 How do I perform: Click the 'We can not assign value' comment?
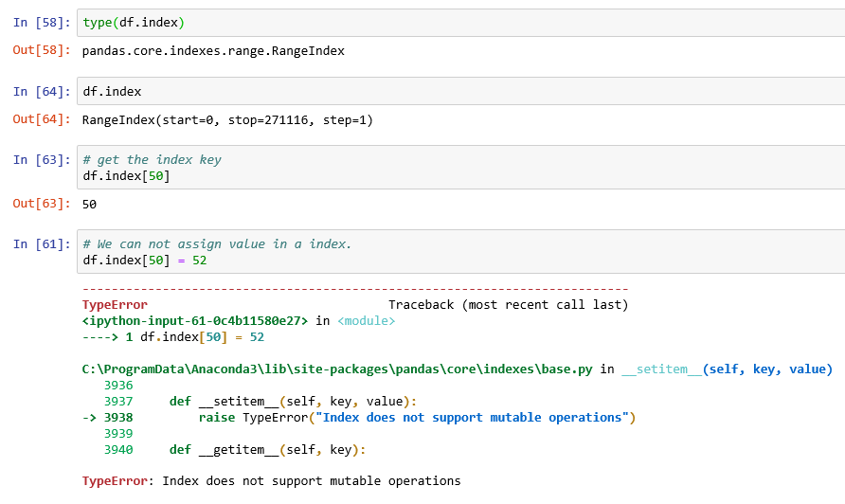click(217, 243)
